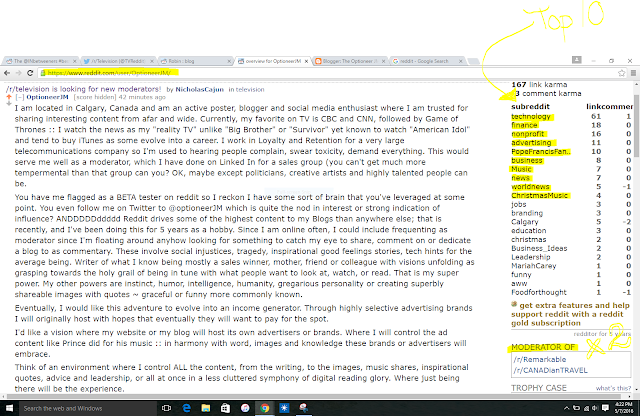Click the green secure lock icon
Image resolution: width=640 pixels, height=416 pixels.
[x=43, y=73]
